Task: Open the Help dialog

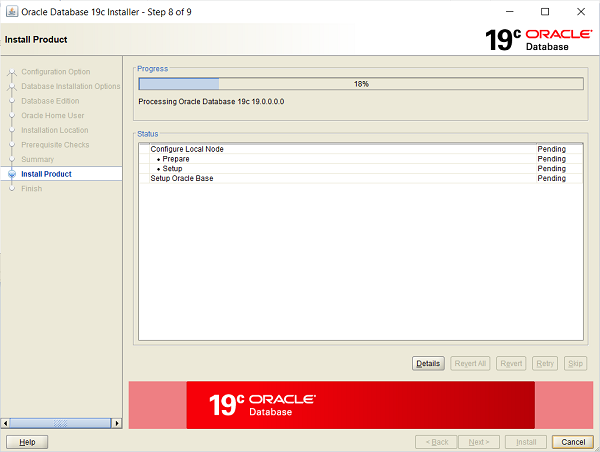Action: point(27,442)
